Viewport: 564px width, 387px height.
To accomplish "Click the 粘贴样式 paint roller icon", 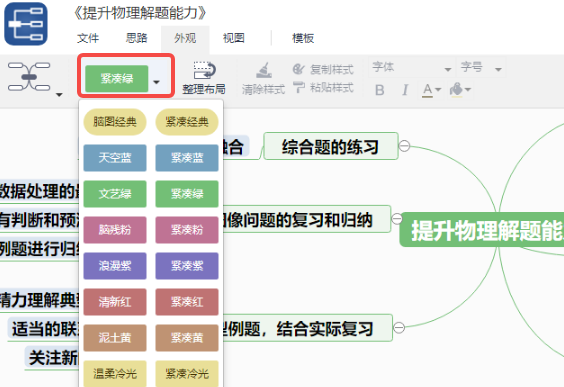I will pos(299,87).
